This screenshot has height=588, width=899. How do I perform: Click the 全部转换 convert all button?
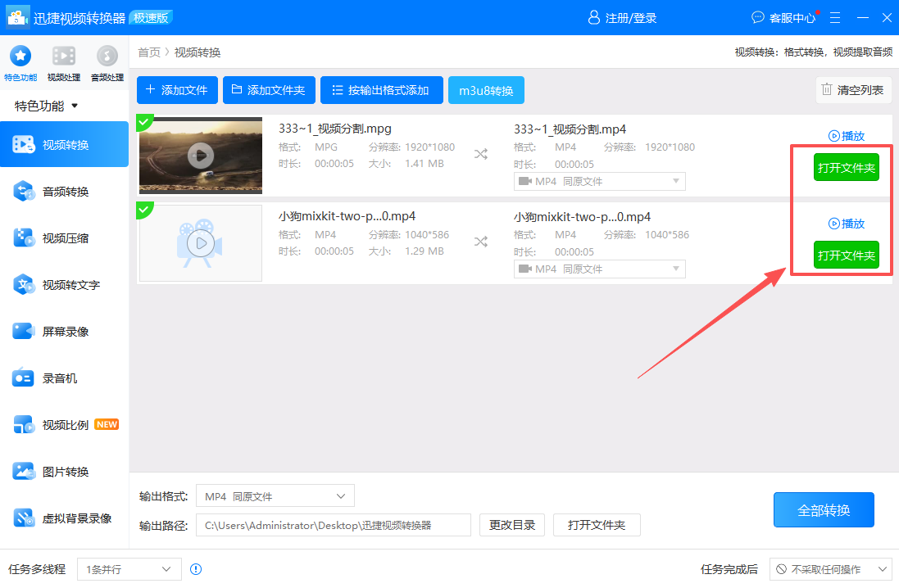point(824,509)
